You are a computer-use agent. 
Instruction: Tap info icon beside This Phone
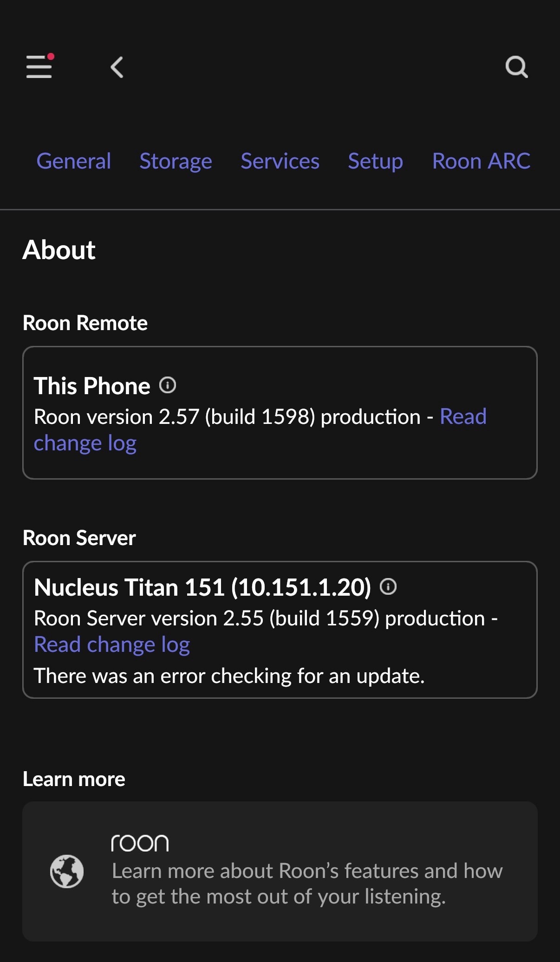pos(168,385)
